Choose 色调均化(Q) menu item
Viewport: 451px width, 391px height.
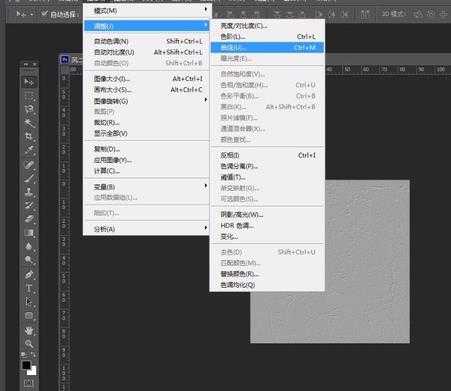(267, 285)
